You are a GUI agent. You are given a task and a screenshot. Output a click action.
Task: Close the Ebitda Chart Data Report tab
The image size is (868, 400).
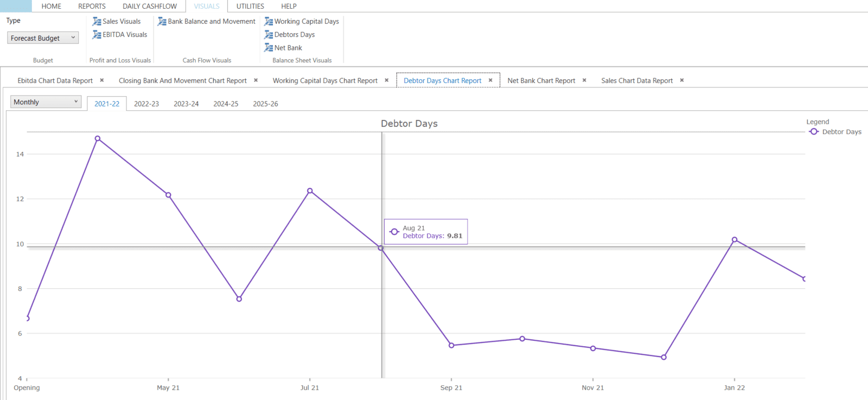(x=102, y=80)
